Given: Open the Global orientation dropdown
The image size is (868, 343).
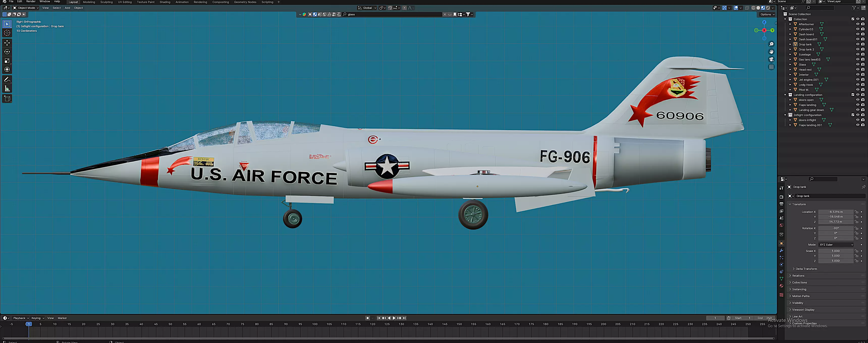Looking at the screenshot, I should (x=367, y=8).
